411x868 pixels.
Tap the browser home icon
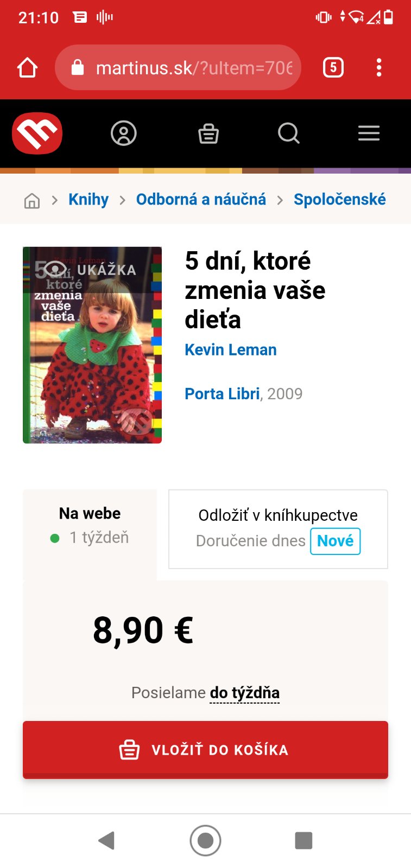(x=27, y=68)
